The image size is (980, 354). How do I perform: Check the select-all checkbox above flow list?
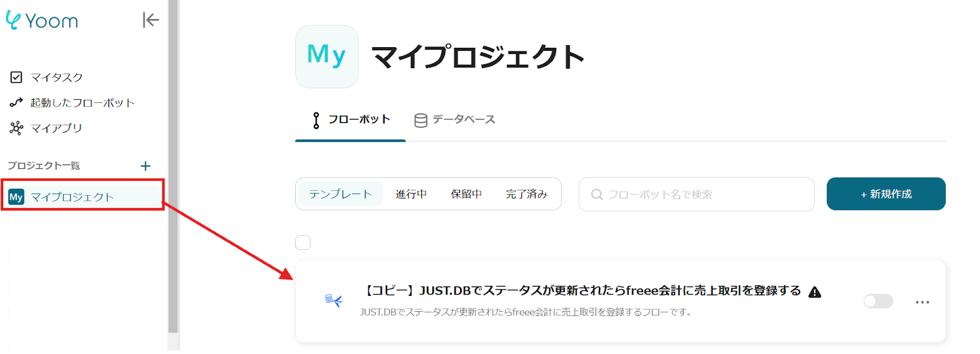click(x=303, y=243)
